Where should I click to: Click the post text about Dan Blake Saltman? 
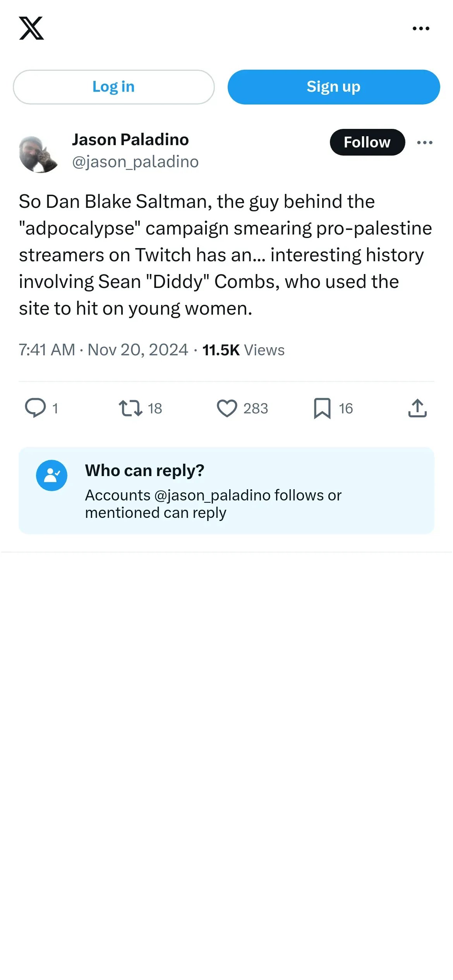[225, 255]
